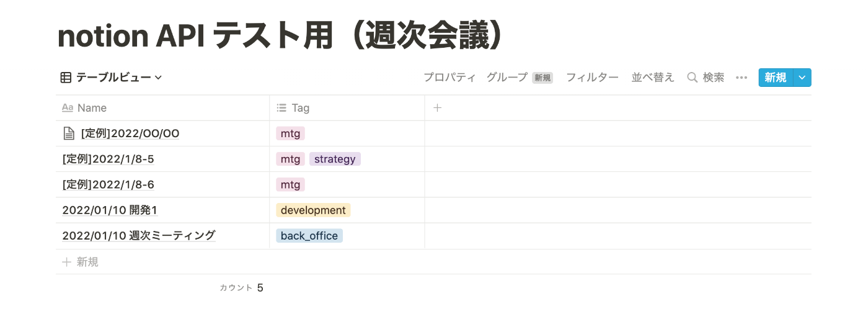Screen dimensions: 868x324
Task: Add a new property column with plus
Action: click(x=437, y=108)
